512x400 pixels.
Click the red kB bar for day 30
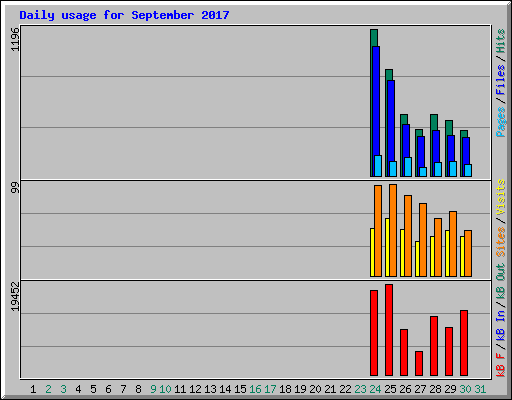coord(464,343)
